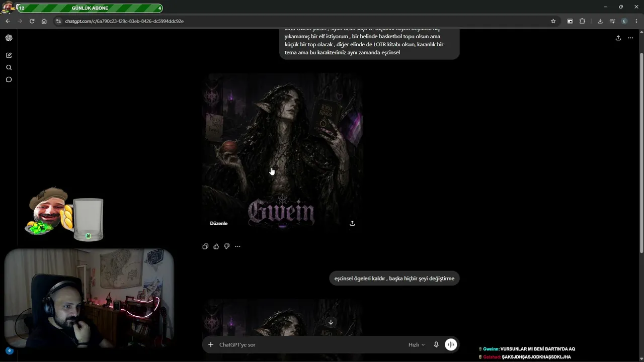Give the response a thumbs up
This screenshot has height=362, width=644.
click(x=216, y=246)
